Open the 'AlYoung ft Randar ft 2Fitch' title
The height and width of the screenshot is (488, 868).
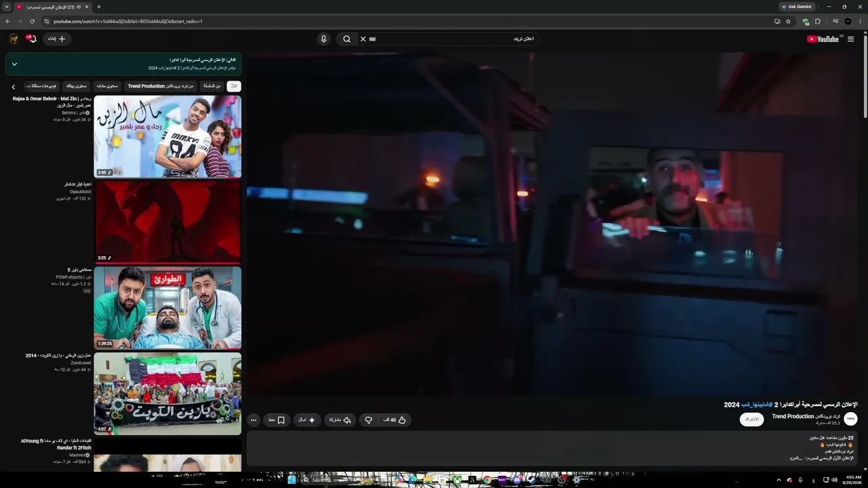[x=56, y=444]
